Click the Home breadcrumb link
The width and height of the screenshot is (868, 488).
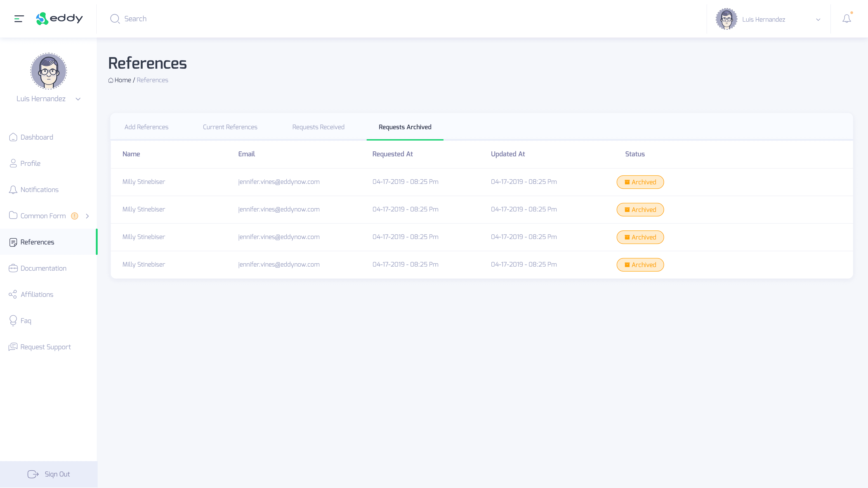click(123, 80)
